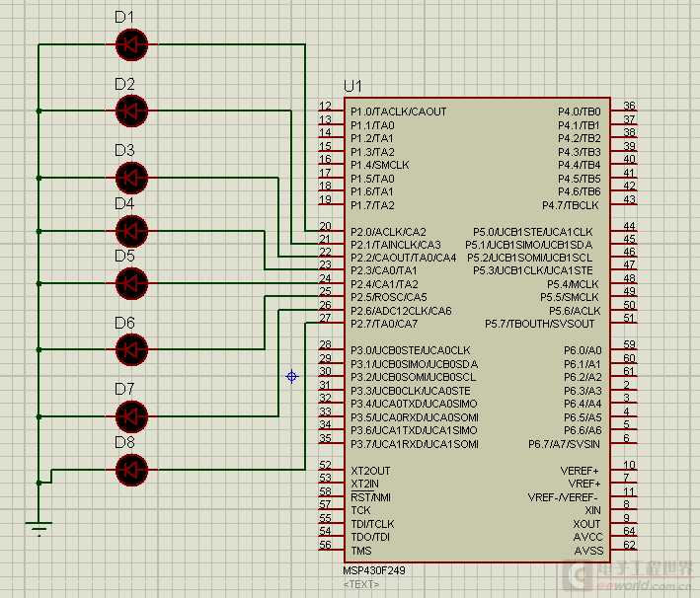Select the D8 LED component

coord(131,470)
